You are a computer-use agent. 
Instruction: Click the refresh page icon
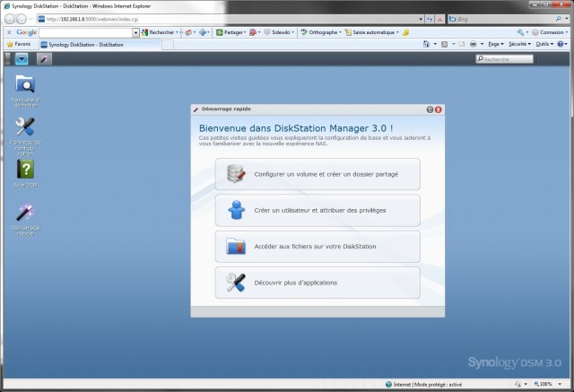click(x=430, y=19)
